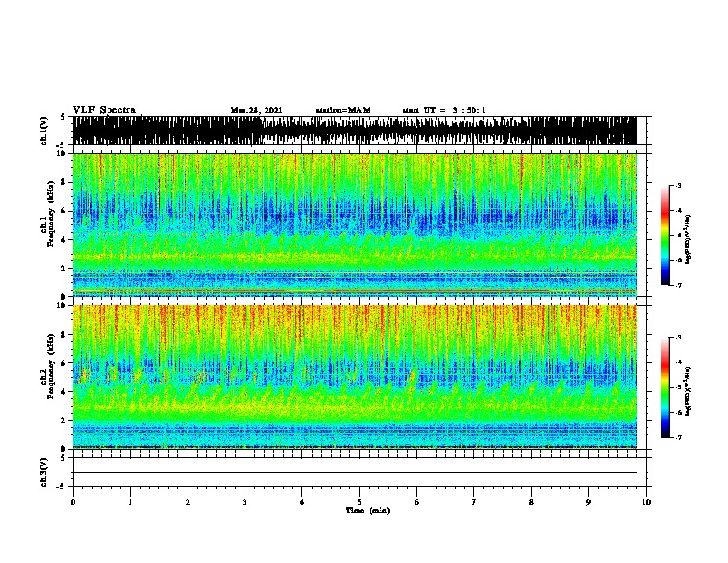Click time axis tick label "1"

tap(130, 502)
